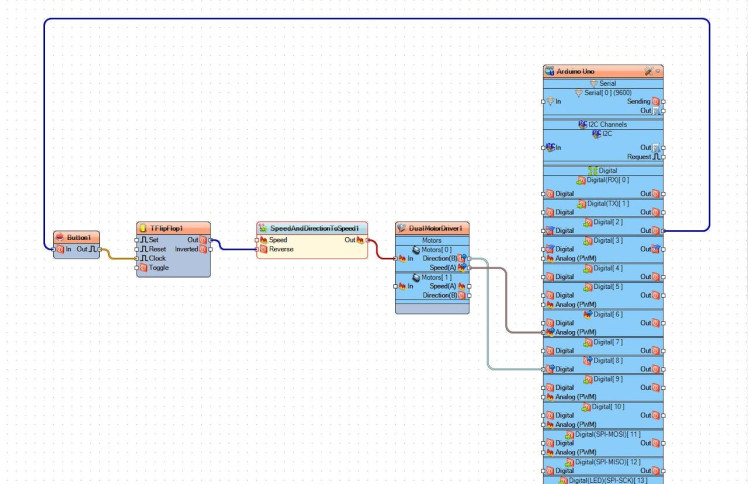The height and width of the screenshot is (484, 748).
Task: Click the Digital(SPI-MOSI)[ 11 ] label
Action: pos(608,434)
